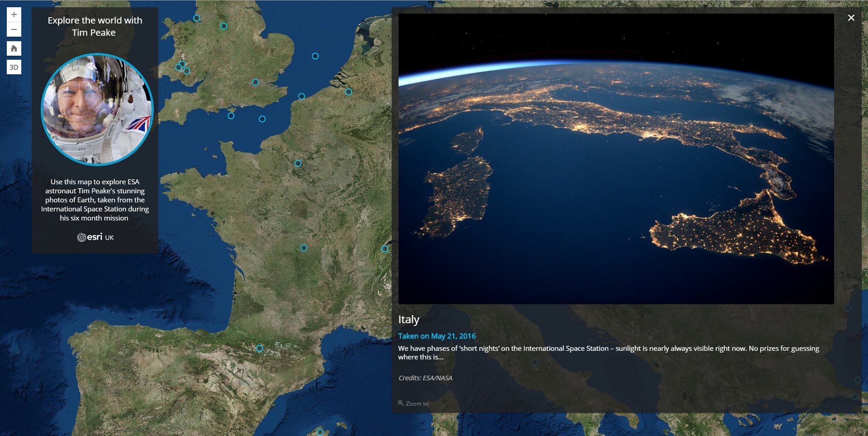Toggle the 3D view button
Screen dimensions: 868x436
pyautogui.click(x=14, y=67)
